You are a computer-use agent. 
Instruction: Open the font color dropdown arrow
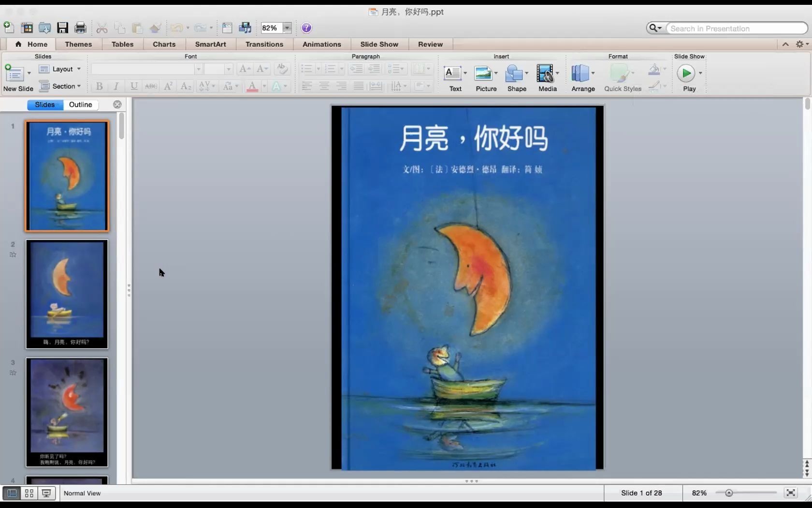point(264,86)
